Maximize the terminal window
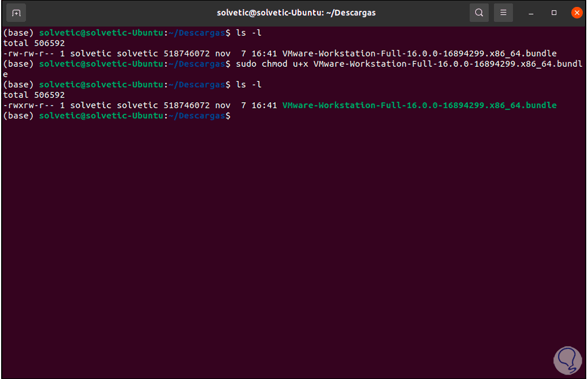Screen dimensions: 588x379 [x=554, y=13]
